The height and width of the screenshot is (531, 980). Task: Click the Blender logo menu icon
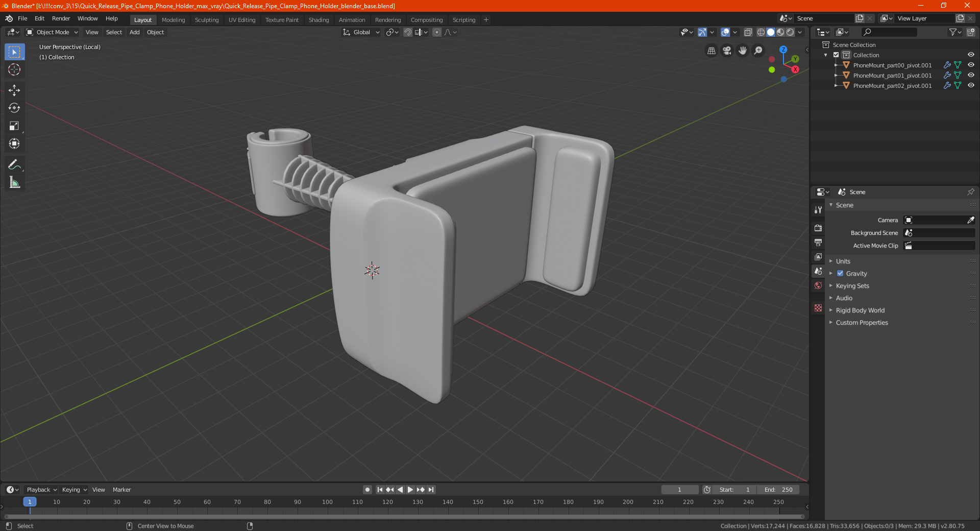click(x=9, y=18)
